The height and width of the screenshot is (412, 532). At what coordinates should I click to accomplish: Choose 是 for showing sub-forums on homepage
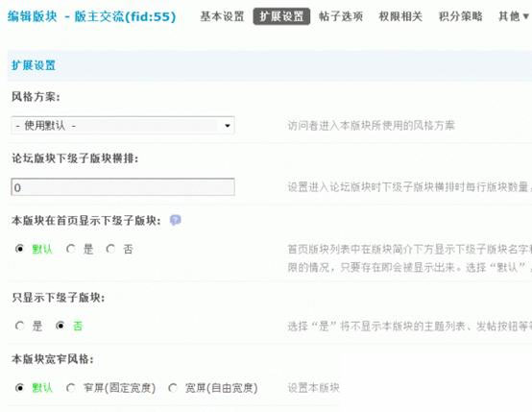point(70,249)
